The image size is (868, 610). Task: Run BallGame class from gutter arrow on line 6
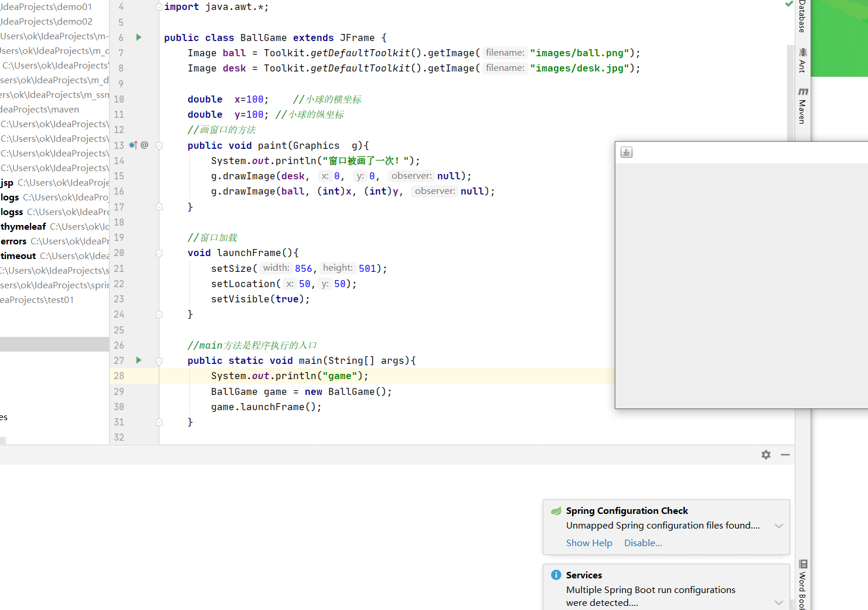coord(139,38)
